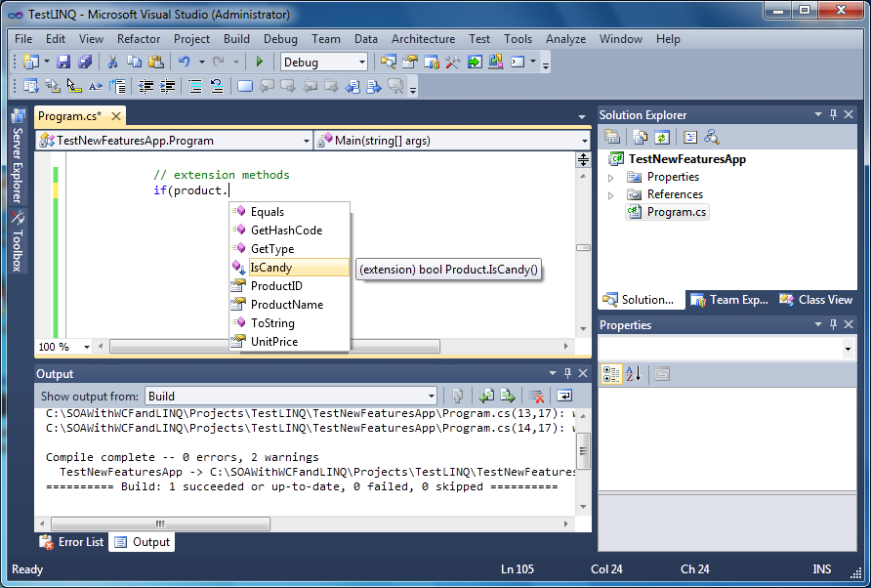Switch Properties to Alphabetical view

(634, 374)
